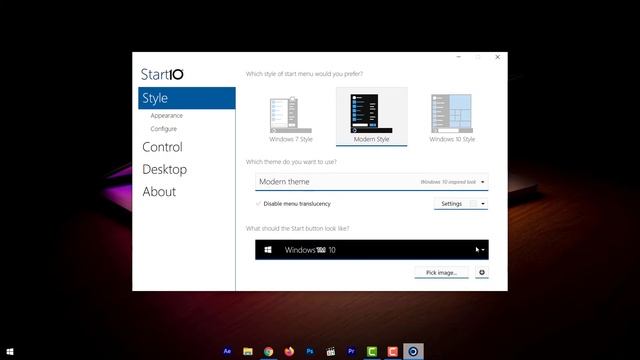
Task: Open After Effects from the taskbar
Action: [227, 351]
